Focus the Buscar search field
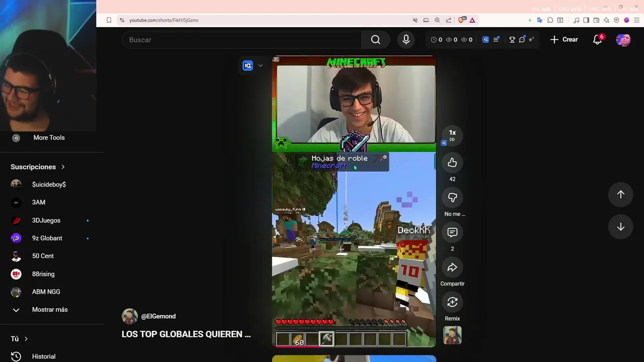The height and width of the screenshot is (362, 644). pos(242,40)
